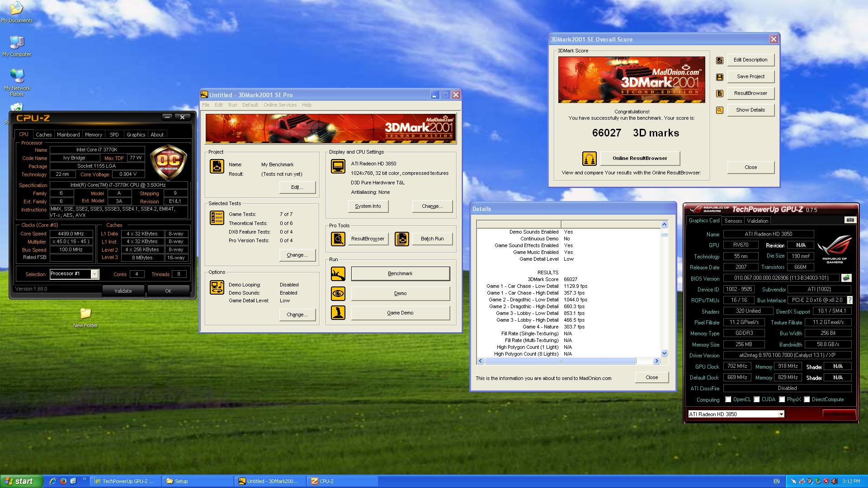
Task: Click the Validate button in CPU-Z
Action: click(x=123, y=291)
